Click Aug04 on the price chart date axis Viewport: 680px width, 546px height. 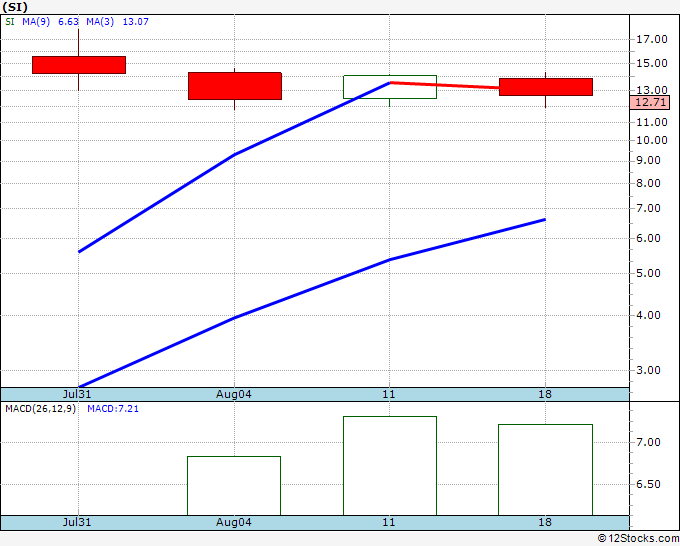pos(233,394)
